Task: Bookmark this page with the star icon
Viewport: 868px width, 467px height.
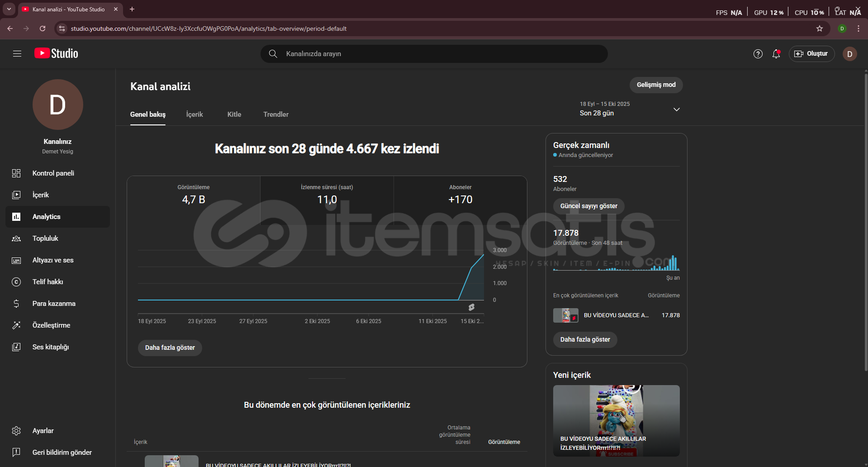Action: 820,29
